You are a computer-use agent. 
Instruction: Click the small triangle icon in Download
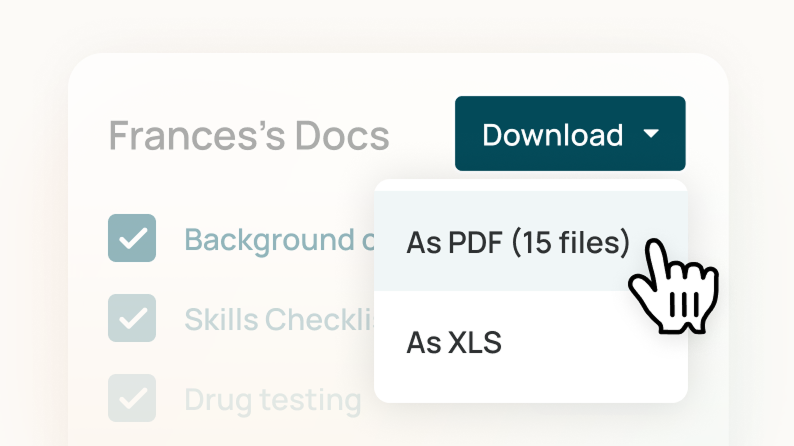pos(651,134)
